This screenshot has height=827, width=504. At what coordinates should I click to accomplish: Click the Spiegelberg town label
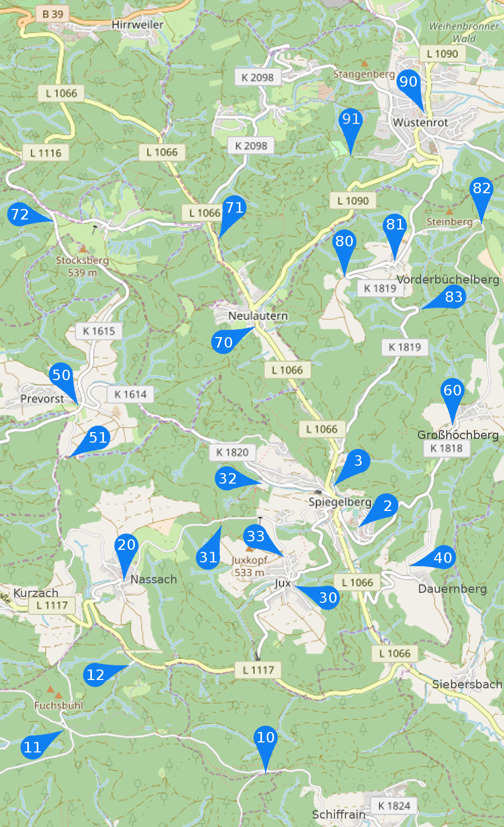(x=340, y=502)
